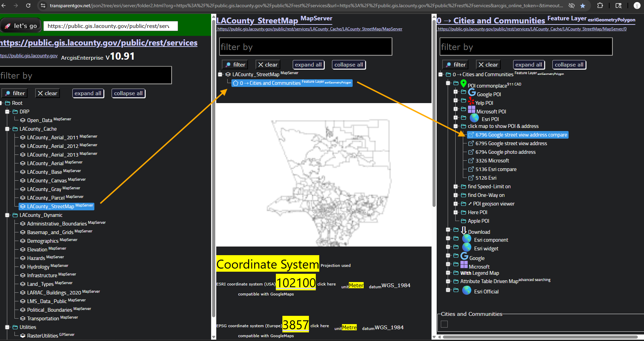This screenshot has width=644, height=341.
Task: Click layers icon beside Open_Data
Action: pyautogui.click(x=23, y=120)
